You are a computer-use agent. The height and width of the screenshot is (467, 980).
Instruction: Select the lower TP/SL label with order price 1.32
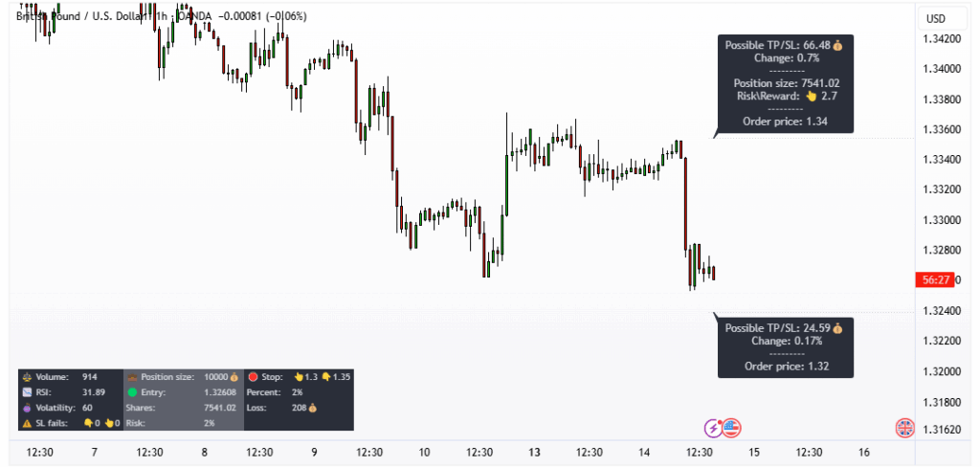784,347
